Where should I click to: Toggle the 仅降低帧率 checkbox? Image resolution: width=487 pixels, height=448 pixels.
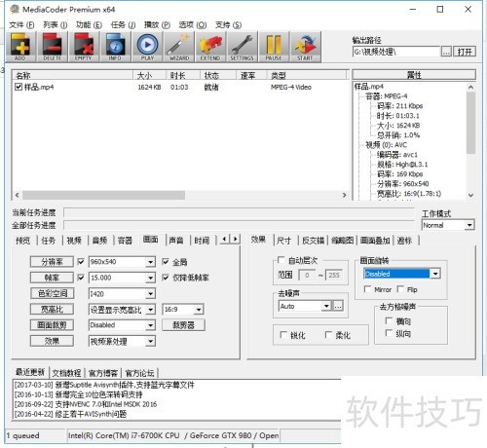click(166, 278)
